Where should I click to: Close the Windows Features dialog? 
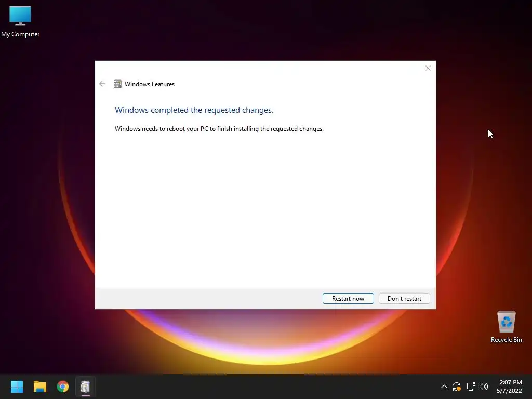pyautogui.click(x=428, y=68)
